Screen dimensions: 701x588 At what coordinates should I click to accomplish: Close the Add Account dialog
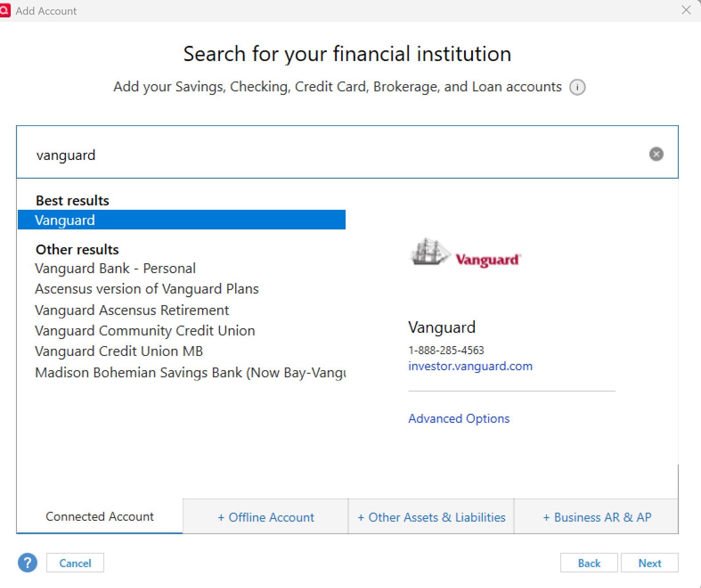click(686, 10)
